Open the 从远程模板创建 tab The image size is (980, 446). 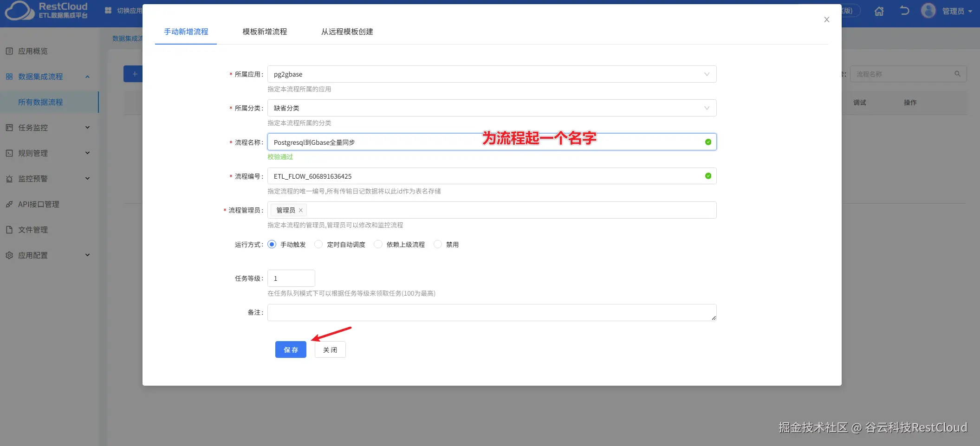346,32
